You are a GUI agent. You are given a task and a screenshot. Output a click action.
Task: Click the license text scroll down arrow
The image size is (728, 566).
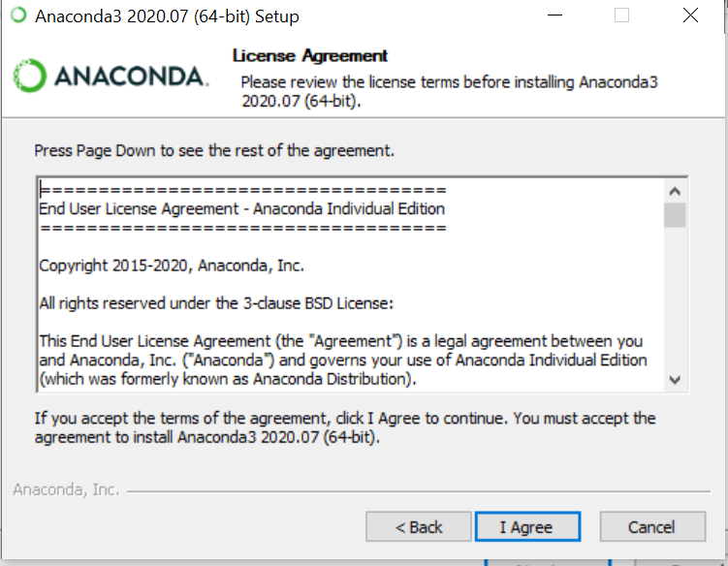click(x=675, y=380)
